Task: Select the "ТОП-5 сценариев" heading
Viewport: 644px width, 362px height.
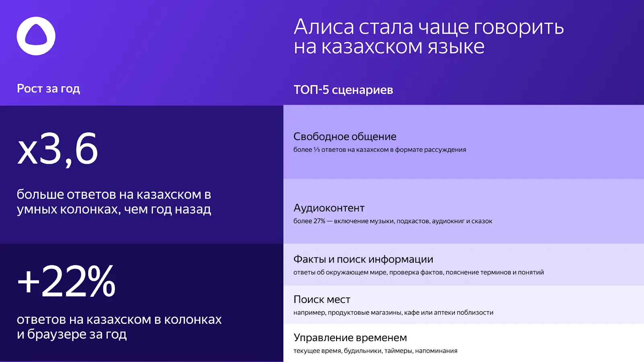Action: [x=343, y=90]
